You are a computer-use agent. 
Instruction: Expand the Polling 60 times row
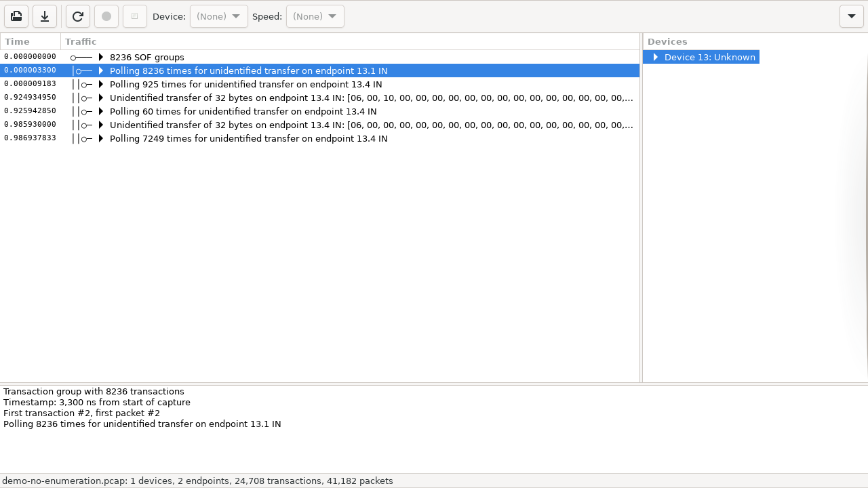tap(101, 111)
